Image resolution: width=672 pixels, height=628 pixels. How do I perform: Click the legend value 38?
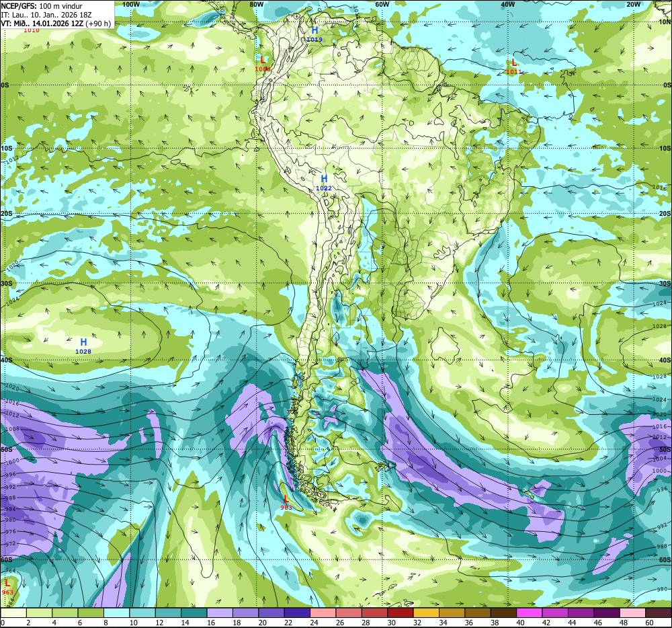tap(495, 623)
